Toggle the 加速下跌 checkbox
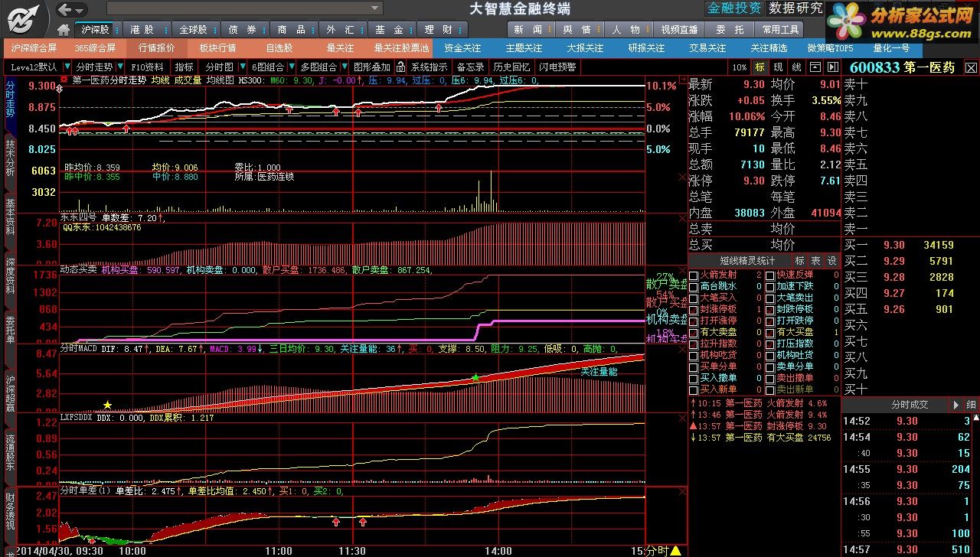980x557 pixels. point(770,286)
